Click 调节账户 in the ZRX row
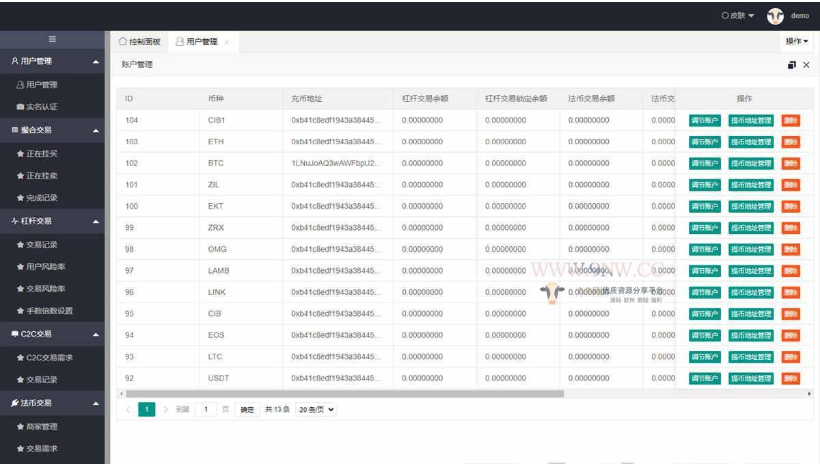 coord(705,228)
